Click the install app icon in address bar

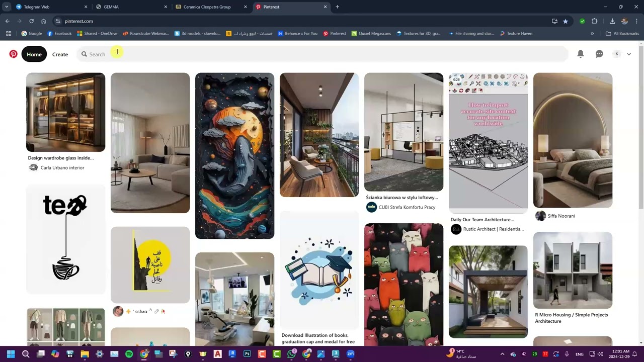554,21
